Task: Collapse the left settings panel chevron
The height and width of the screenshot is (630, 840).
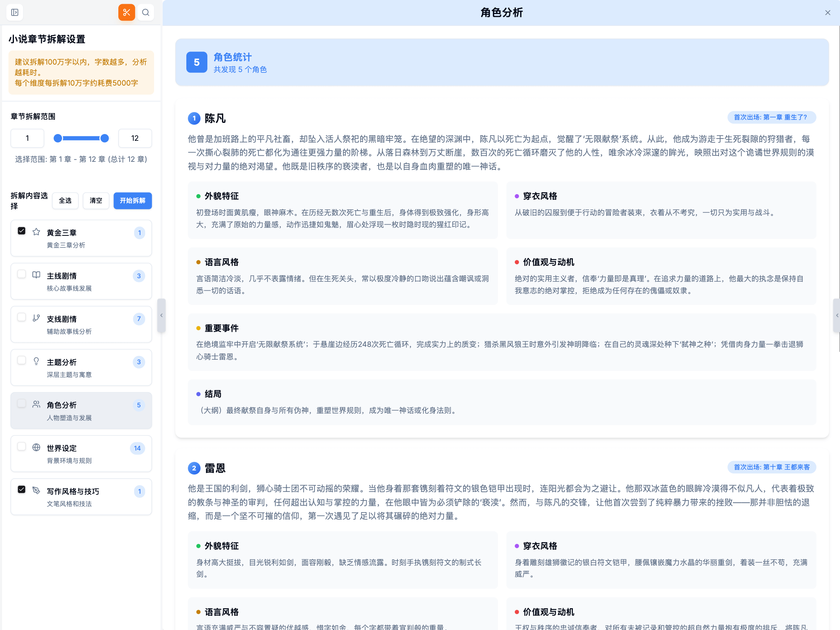Action: coord(161,315)
